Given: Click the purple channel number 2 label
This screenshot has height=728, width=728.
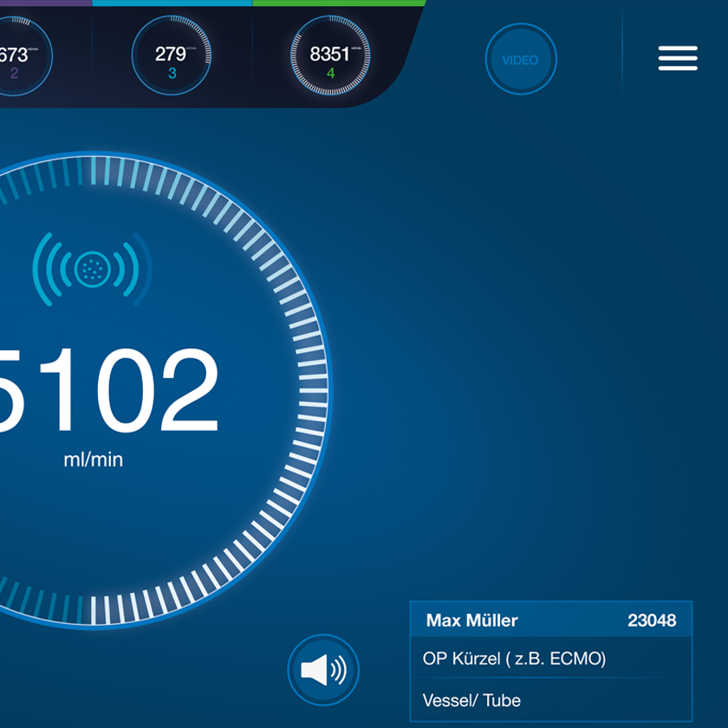Looking at the screenshot, I should 14,74.
